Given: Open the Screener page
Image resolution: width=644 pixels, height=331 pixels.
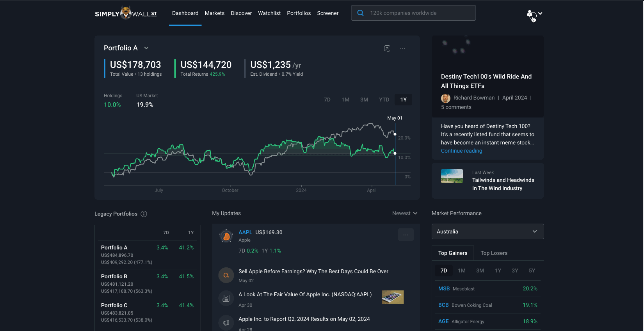Looking at the screenshot, I should [x=328, y=13].
